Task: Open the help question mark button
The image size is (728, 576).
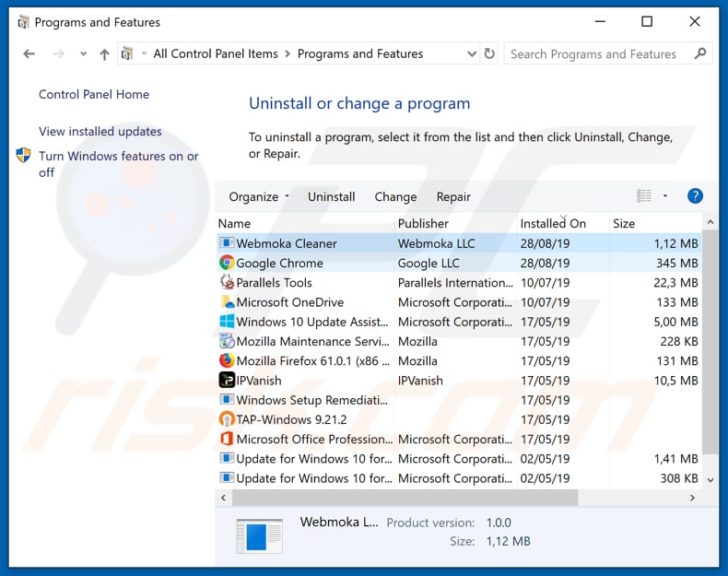Action: point(695,196)
